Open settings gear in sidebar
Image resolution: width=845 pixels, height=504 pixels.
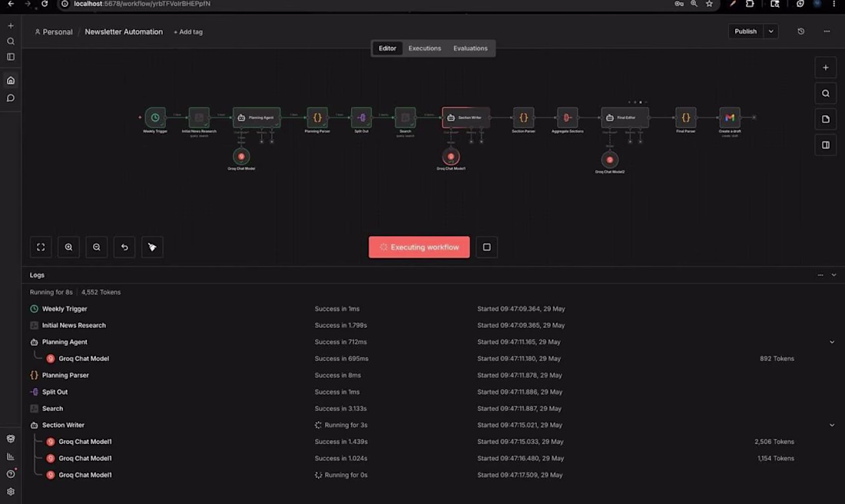[11, 492]
